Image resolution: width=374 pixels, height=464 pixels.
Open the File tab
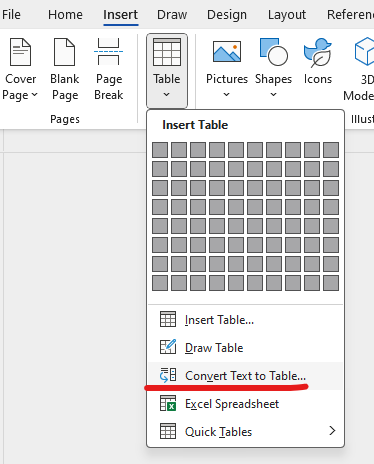click(x=11, y=15)
